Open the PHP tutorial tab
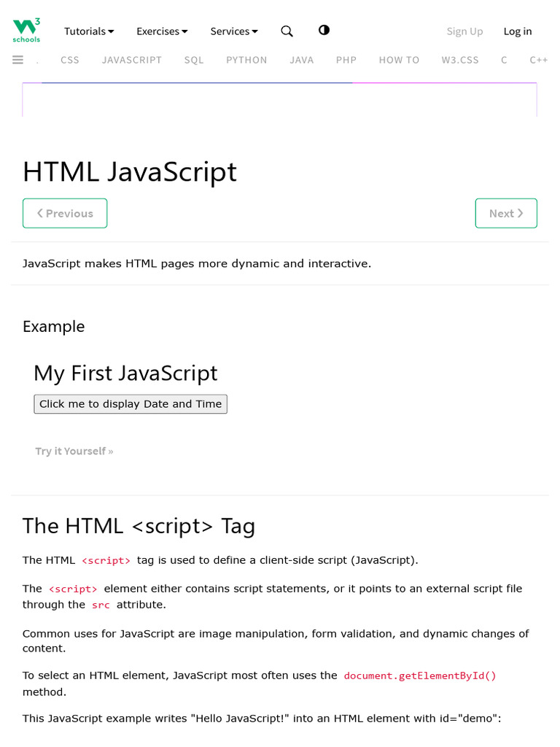This screenshot has width=560, height=747. click(x=346, y=60)
